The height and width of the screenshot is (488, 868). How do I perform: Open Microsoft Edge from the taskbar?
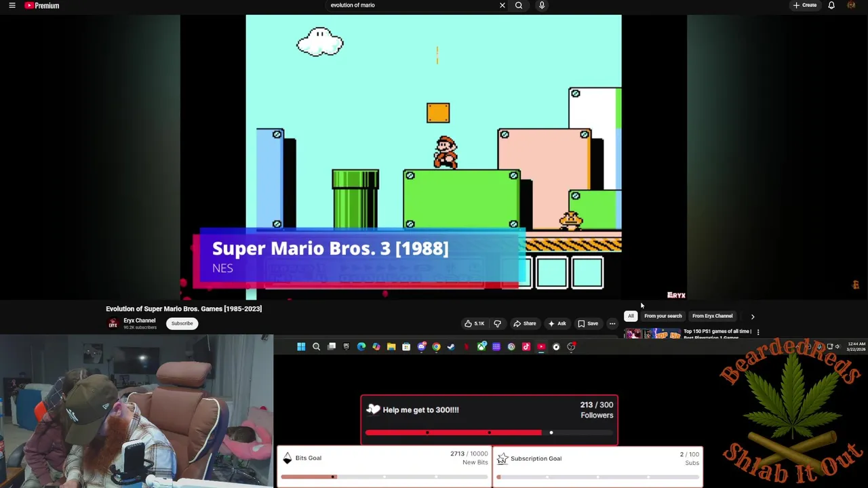point(361,347)
